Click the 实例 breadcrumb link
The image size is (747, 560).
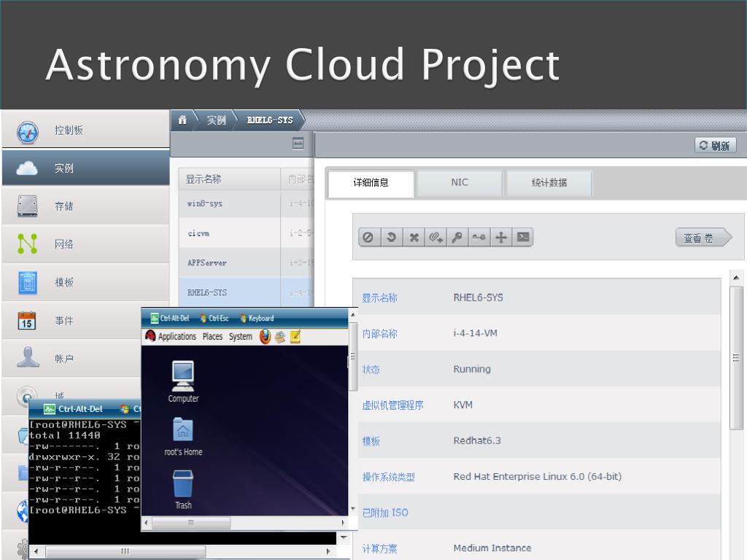tap(216, 120)
